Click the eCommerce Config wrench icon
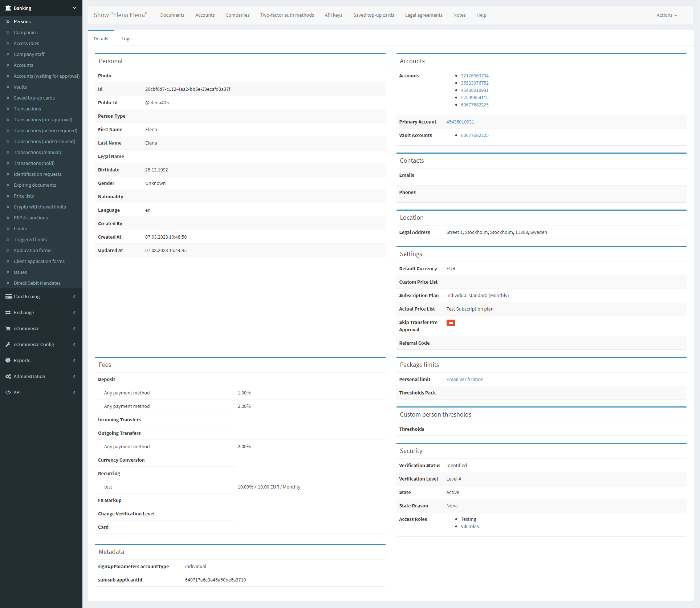Screen dimensions: 700x608 [x=8, y=344]
